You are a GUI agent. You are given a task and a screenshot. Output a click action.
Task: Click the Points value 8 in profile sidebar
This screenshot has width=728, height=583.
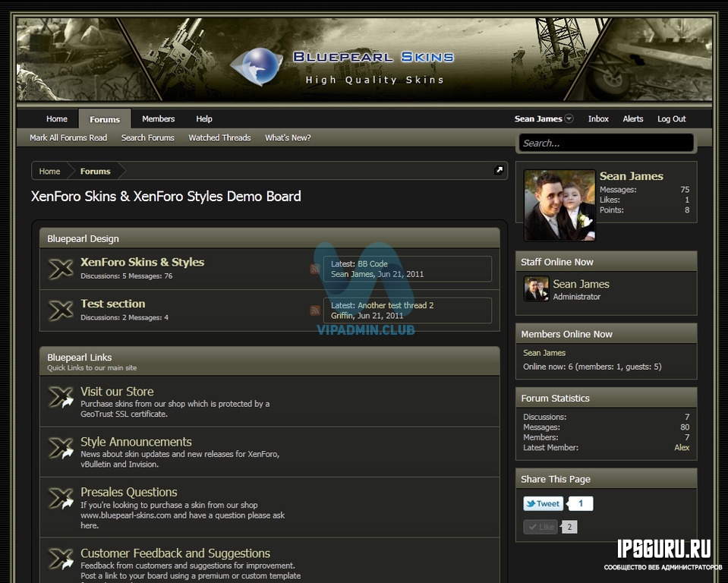pyautogui.click(x=687, y=210)
